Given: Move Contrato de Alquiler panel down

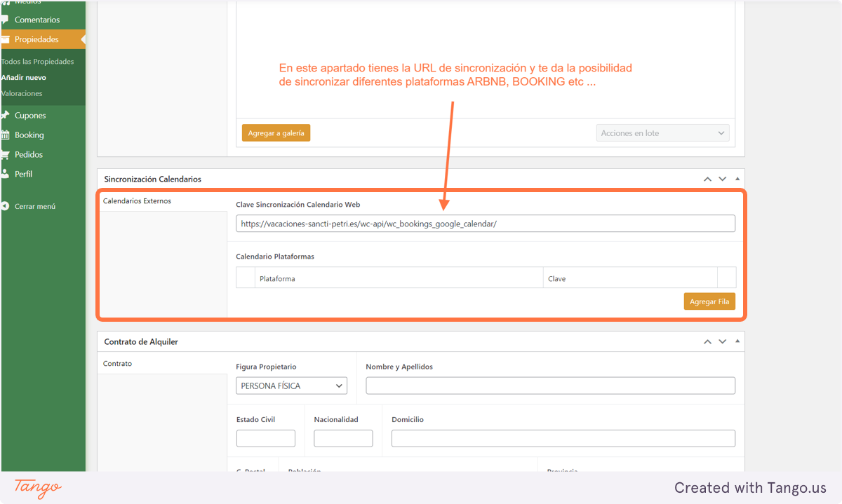Looking at the screenshot, I should pos(723,342).
